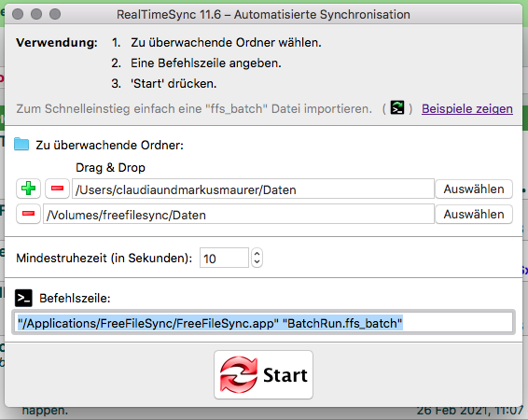
Task: Open the Beispiele zeigen link
Action: coord(467,109)
